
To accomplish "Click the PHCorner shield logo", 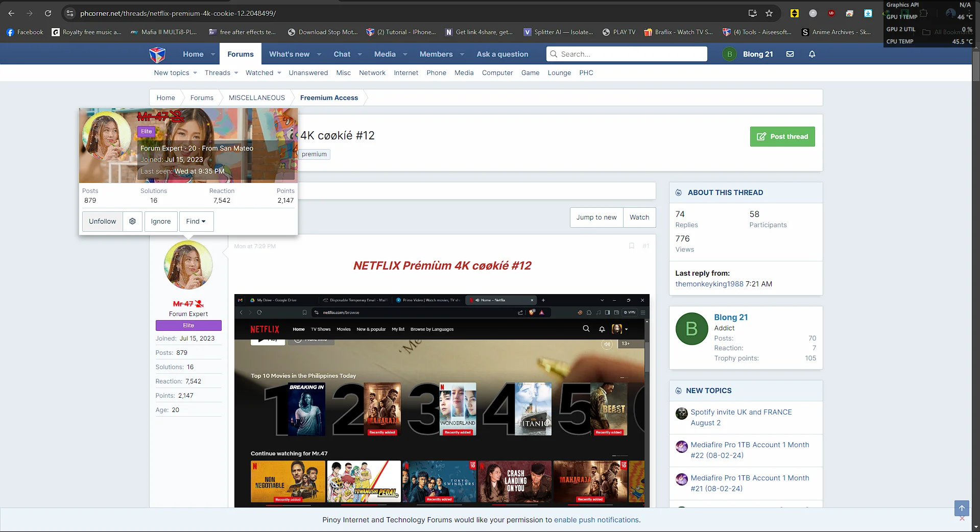I will [x=157, y=54].
